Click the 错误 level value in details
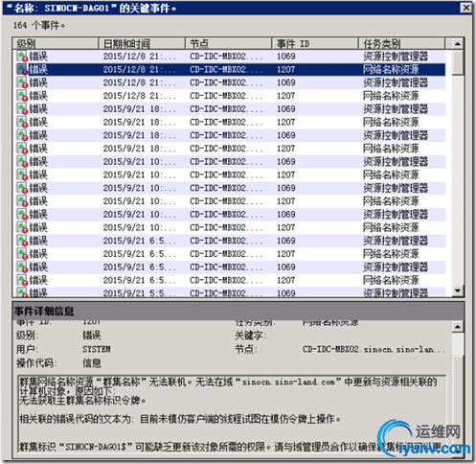Screen dimensions: 476x464 tap(92, 336)
